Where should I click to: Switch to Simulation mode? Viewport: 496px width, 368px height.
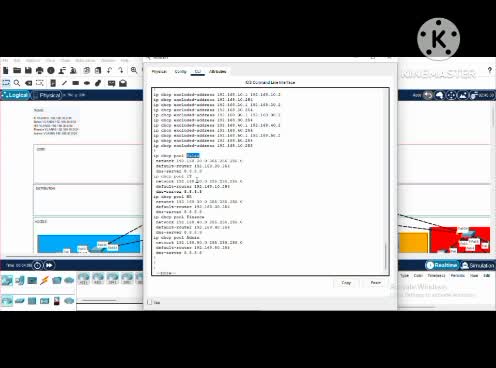[477, 265]
